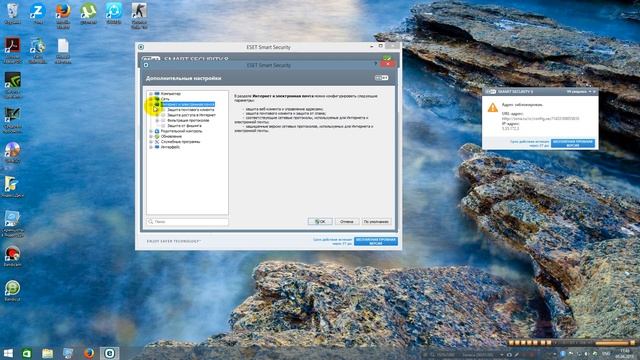
Task: Select Защита доступа в Интернет tree item
Action: point(191,115)
